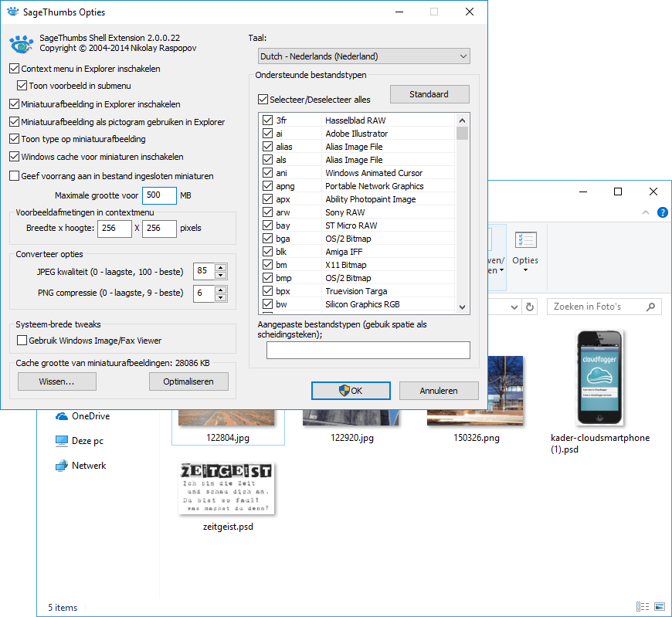Viewport: 672px width, 617px height.
Task: Collapse the Explorer ribbon with the chevron
Action: [646, 212]
